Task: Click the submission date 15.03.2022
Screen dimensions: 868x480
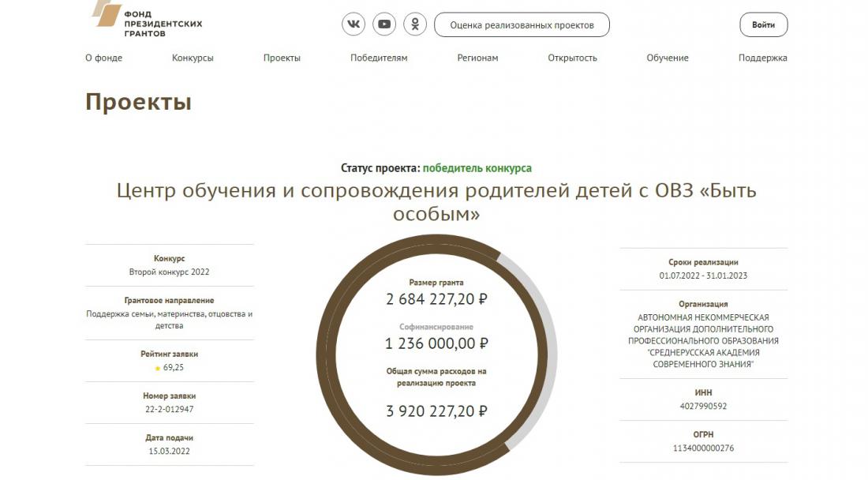Action: click(170, 452)
